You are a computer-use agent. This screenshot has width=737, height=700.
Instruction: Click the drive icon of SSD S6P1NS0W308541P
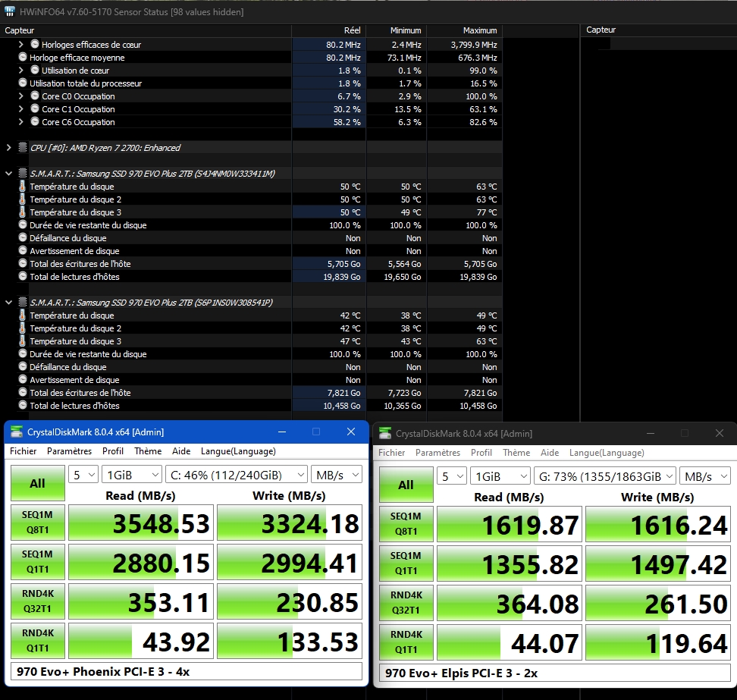(x=23, y=303)
